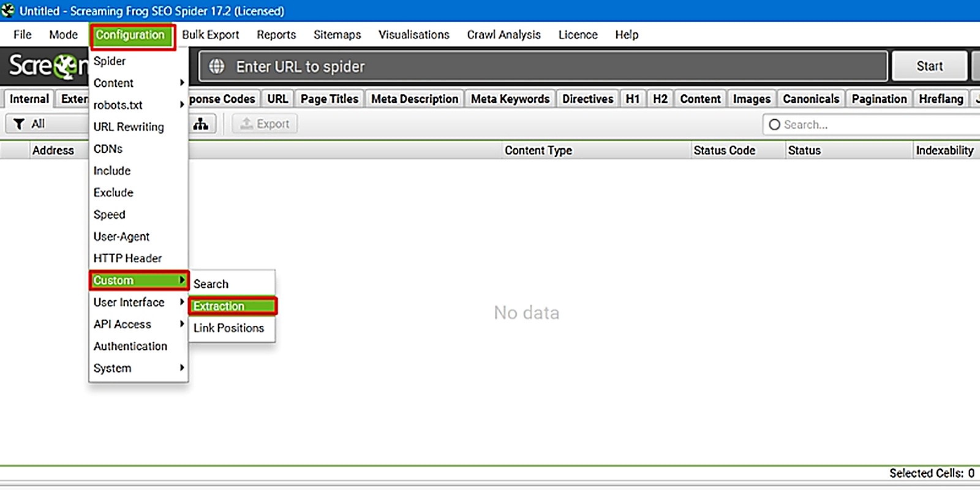
Task: Expand the Custom submenu arrow
Action: [x=182, y=280]
